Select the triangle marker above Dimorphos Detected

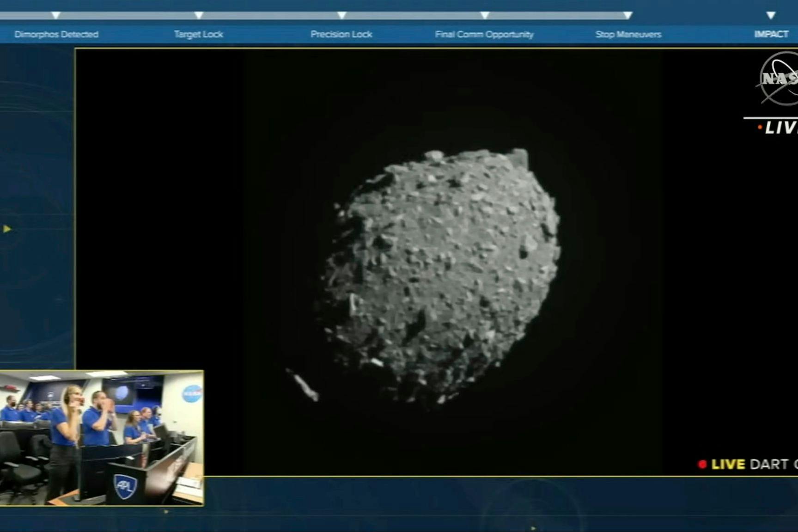click(x=56, y=15)
